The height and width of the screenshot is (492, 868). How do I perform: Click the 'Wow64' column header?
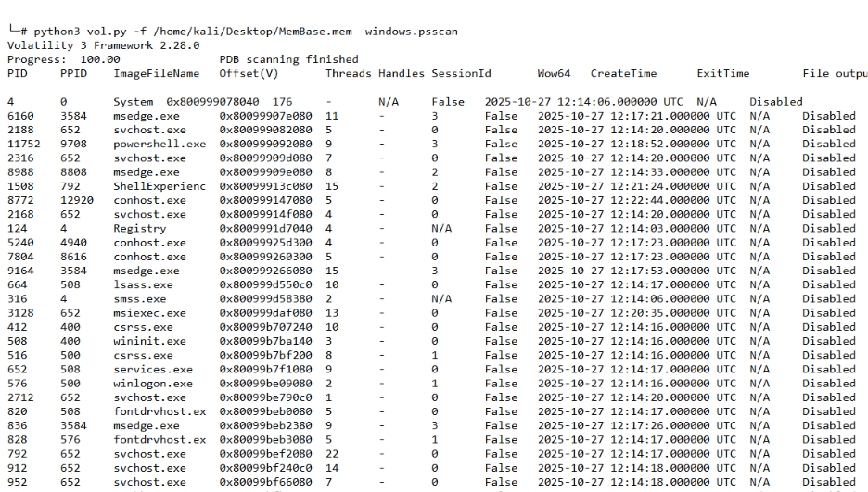tap(554, 73)
